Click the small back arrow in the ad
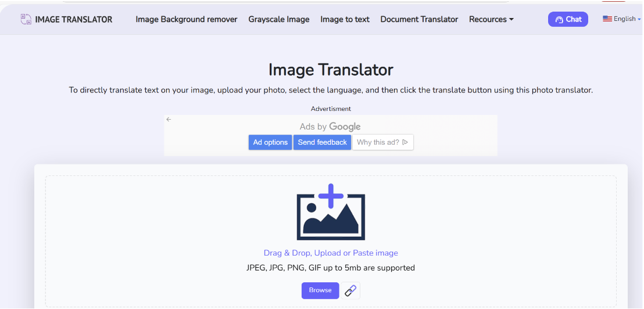 tap(169, 120)
